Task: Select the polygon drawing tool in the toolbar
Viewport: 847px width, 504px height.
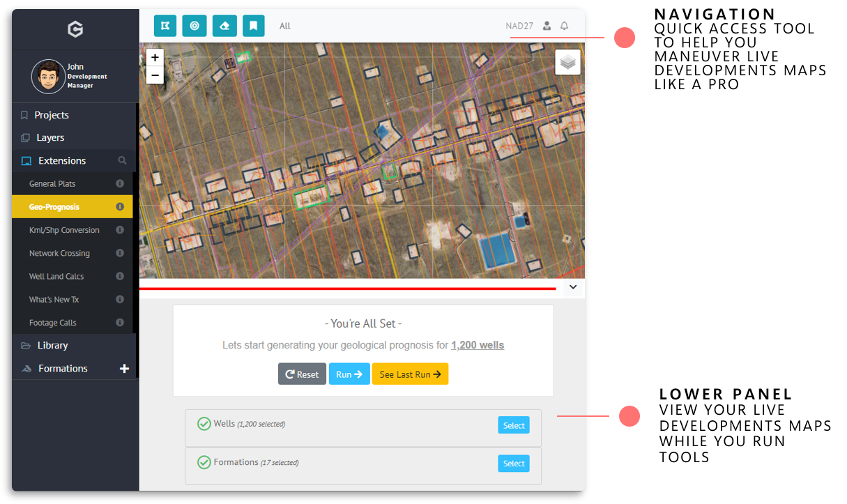Action: point(165,25)
